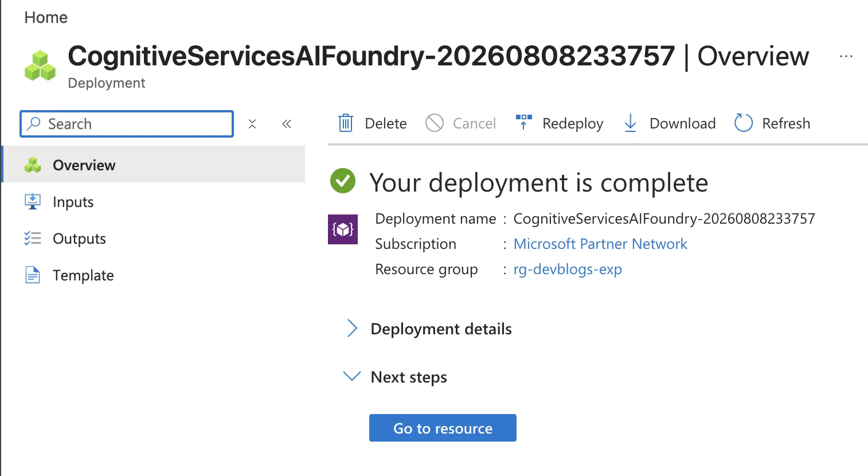The image size is (868, 476).
Task: Click 'Your deployment is complete' heading
Action: (539, 184)
